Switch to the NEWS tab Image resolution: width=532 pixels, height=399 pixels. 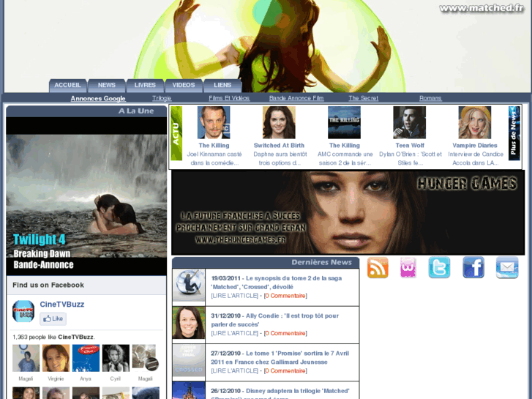[107, 85]
